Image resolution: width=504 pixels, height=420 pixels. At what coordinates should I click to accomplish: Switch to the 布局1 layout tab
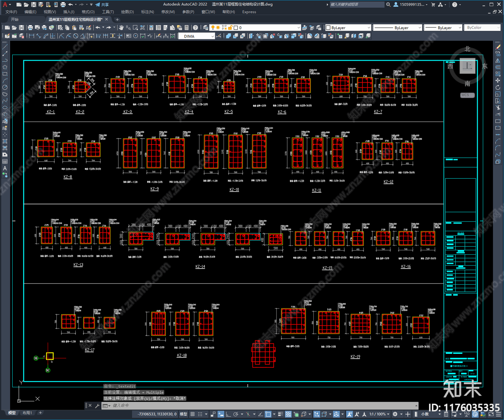(x=27, y=413)
